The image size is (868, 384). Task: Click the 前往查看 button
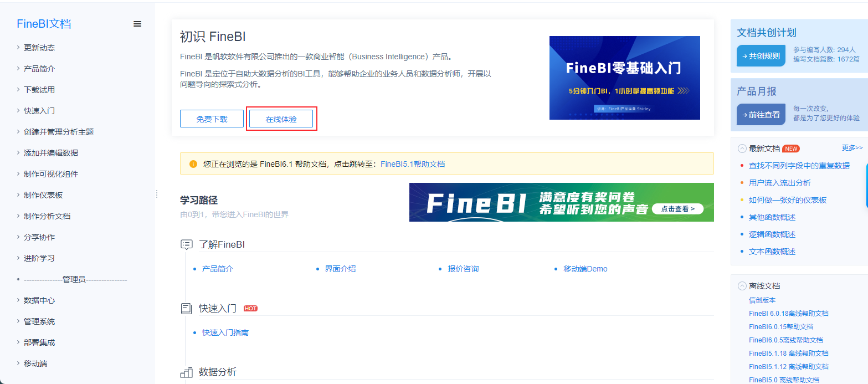[x=761, y=114]
